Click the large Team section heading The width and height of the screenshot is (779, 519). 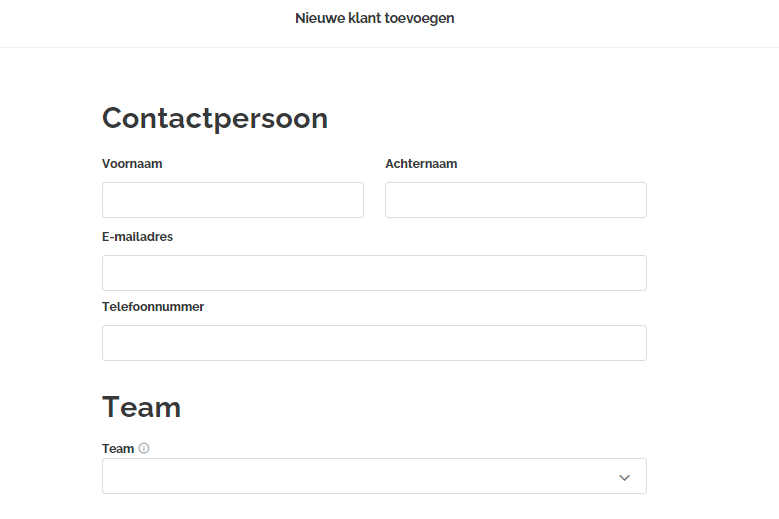(141, 407)
